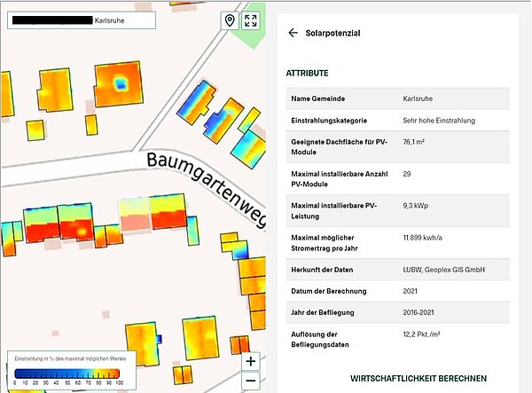Viewport: 532px width, 393px height.
Task: Click Auflösung der Befliegungsdaten label
Action: [x=320, y=340]
